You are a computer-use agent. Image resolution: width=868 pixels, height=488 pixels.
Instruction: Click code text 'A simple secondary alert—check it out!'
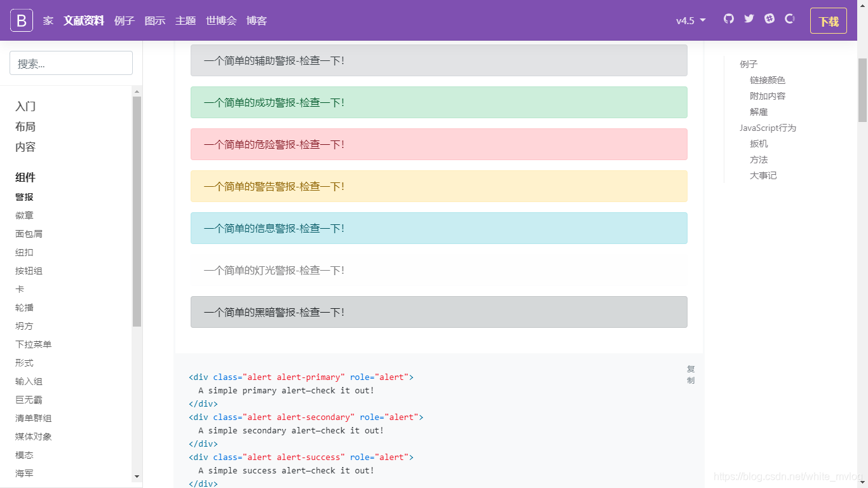(x=291, y=430)
